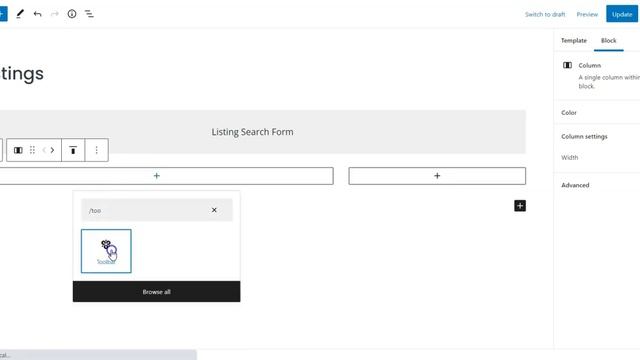Select Listing Search Form block

click(252, 132)
